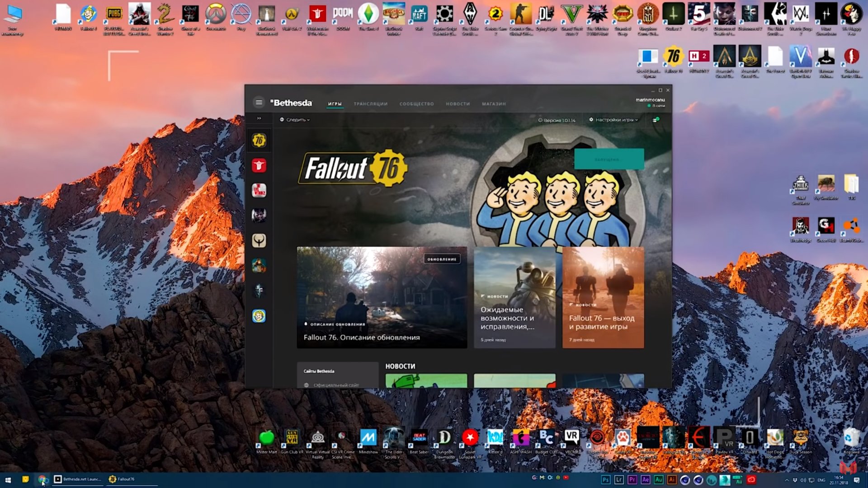
Task: Open Fallout 76 Описание обновления card
Action: [382, 297]
